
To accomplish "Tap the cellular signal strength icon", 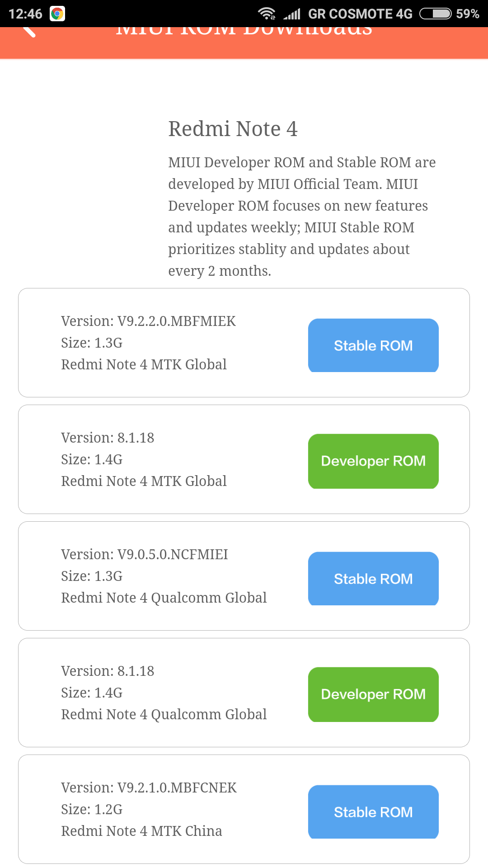I will point(292,14).
